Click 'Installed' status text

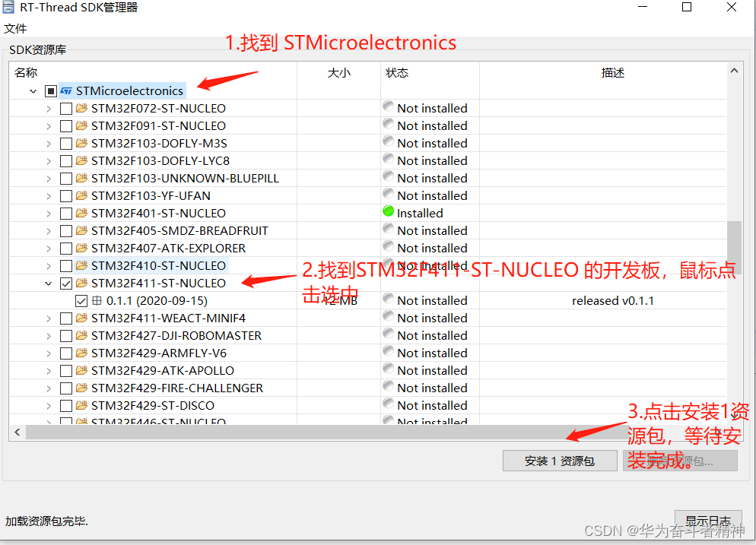click(x=420, y=213)
